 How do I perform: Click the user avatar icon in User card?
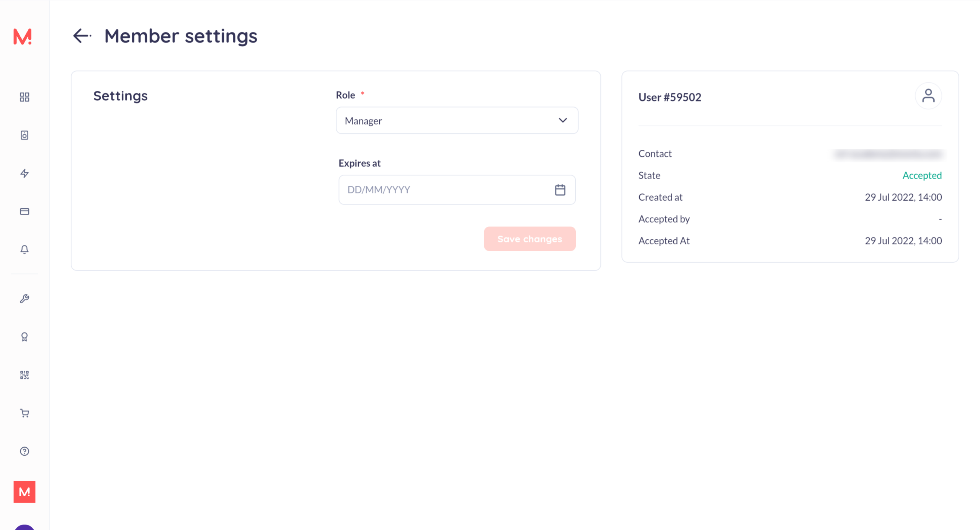coord(928,96)
